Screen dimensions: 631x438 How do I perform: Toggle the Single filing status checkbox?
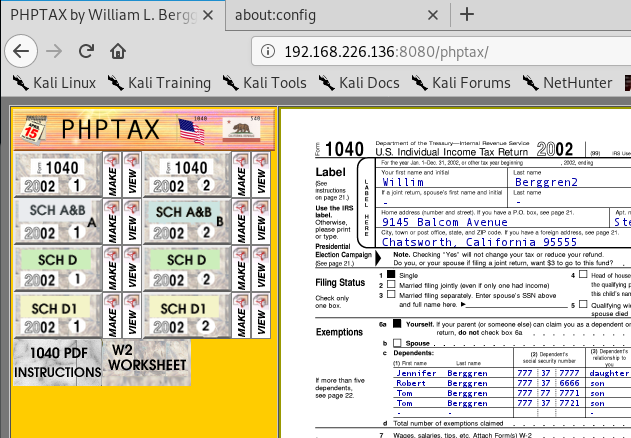pyautogui.click(x=391, y=274)
